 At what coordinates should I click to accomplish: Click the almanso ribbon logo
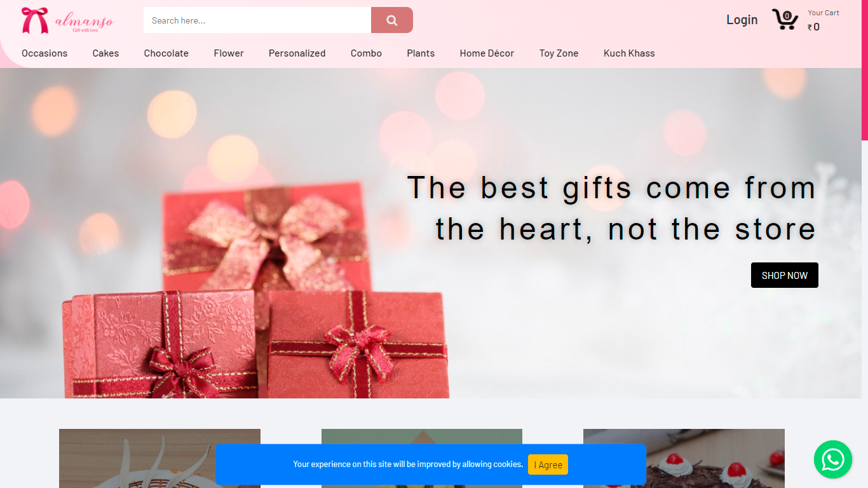(x=67, y=20)
